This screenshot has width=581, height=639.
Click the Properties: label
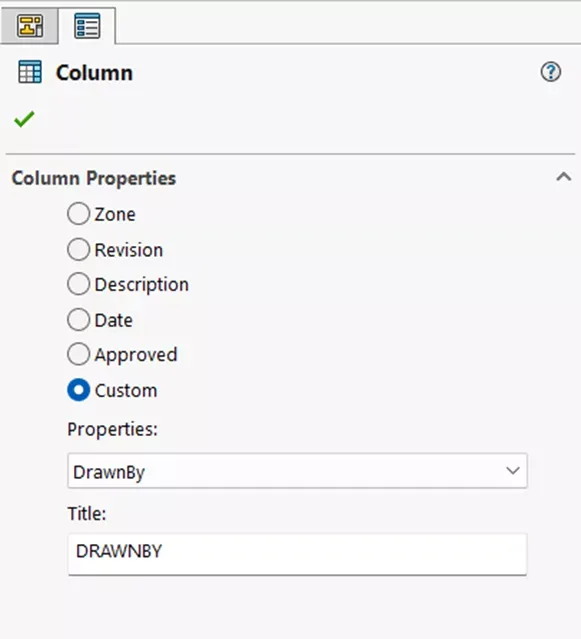click(112, 430)
